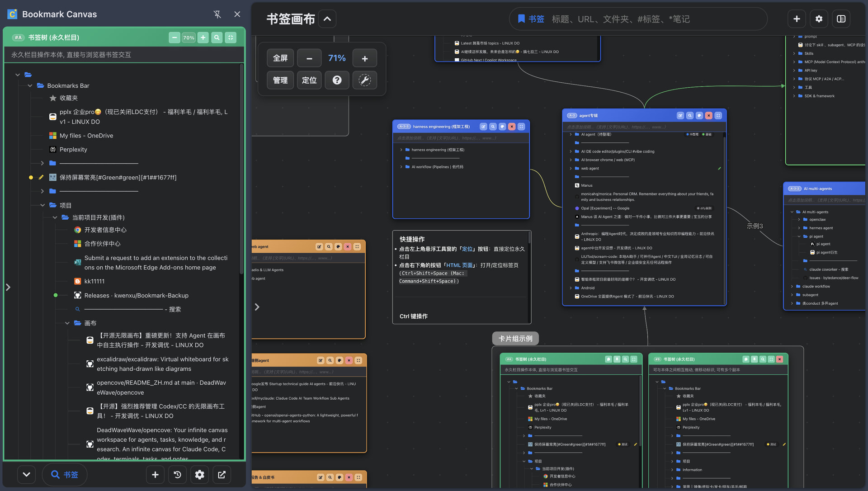The image size is (868, 491).
Task: Maximize the harness engineering card
Action: (521, 127)
